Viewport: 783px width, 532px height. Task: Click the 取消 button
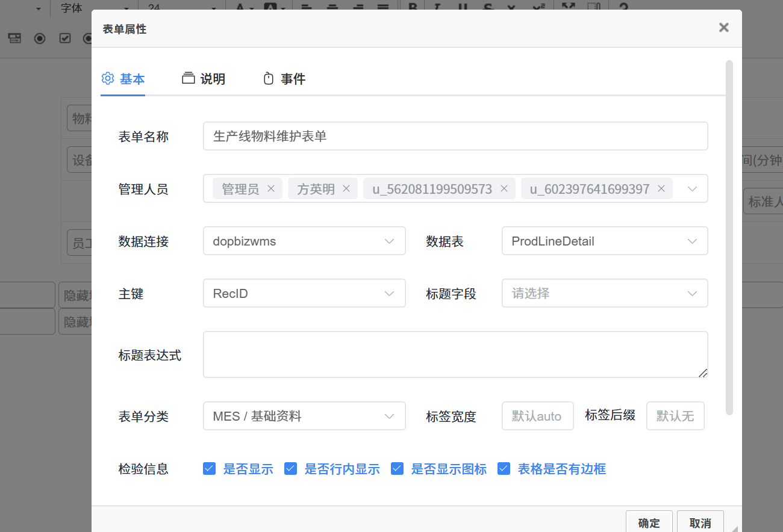(700, 522)
